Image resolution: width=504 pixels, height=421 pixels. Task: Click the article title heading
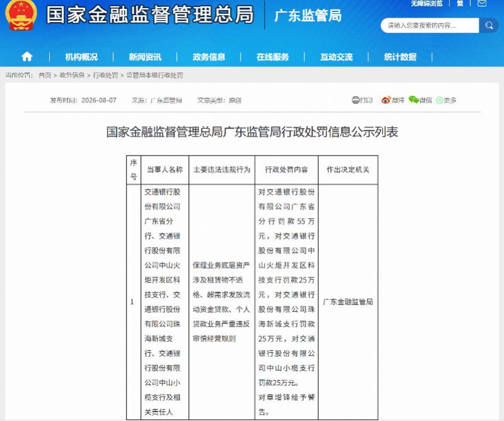(x=253, y=132)
